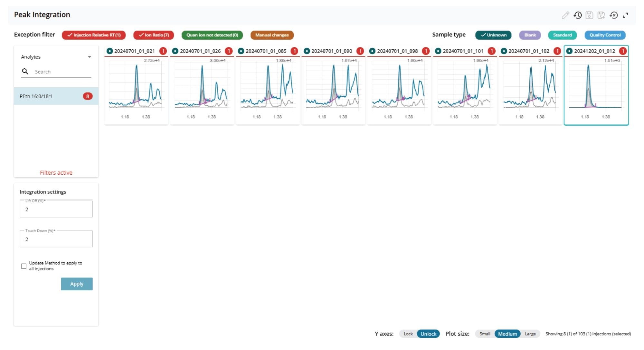Set plot size to Medium
The image size is (644, 350).
coord(507,334)
